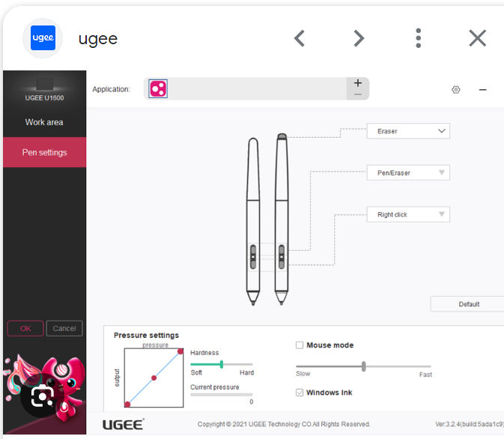Screen dimensions: 504x439
Task: Click the Pressure settings heading
Action: 146,335
